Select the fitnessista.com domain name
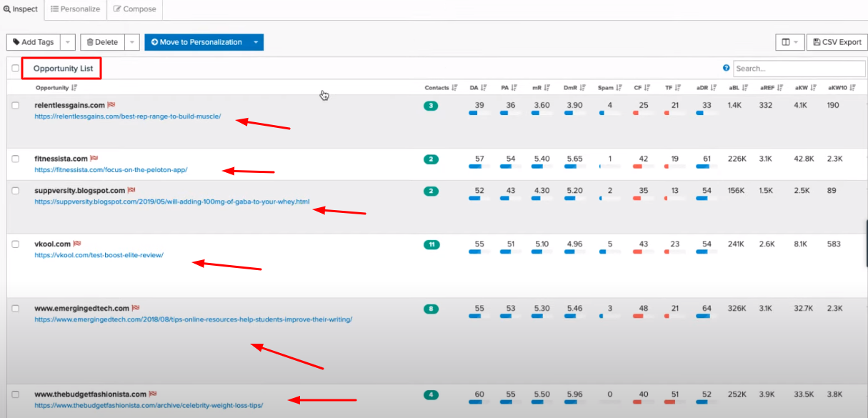The width and height of the screenshot is (868, 418). point(61,158)
